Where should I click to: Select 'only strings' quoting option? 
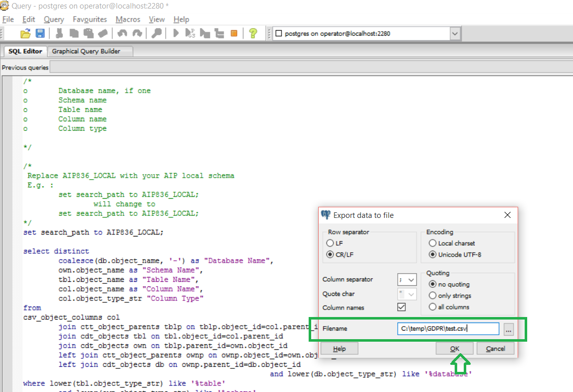point(433,296)
